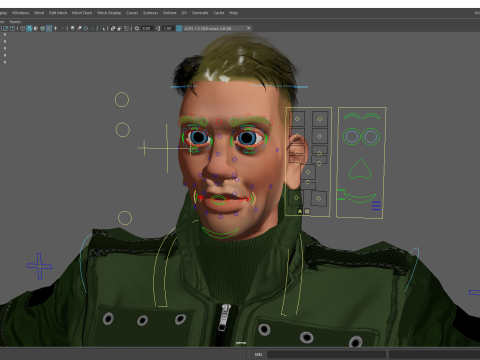This screenshot has width=480, height=360.
Task: Click the view transform dropdown arrow
Action: point(249,28)
